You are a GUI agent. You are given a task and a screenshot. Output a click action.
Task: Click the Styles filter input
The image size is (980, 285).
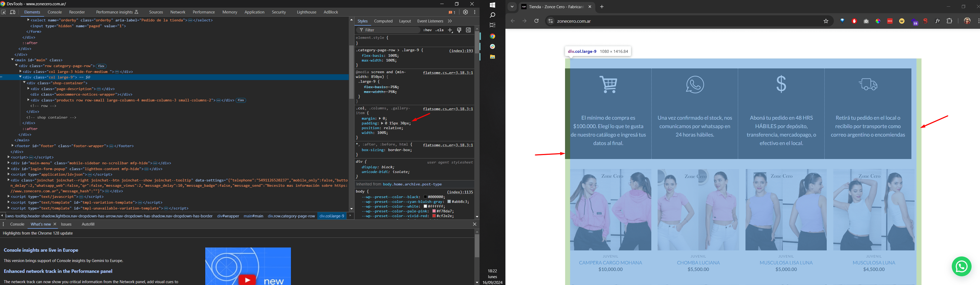click(388, 30)
